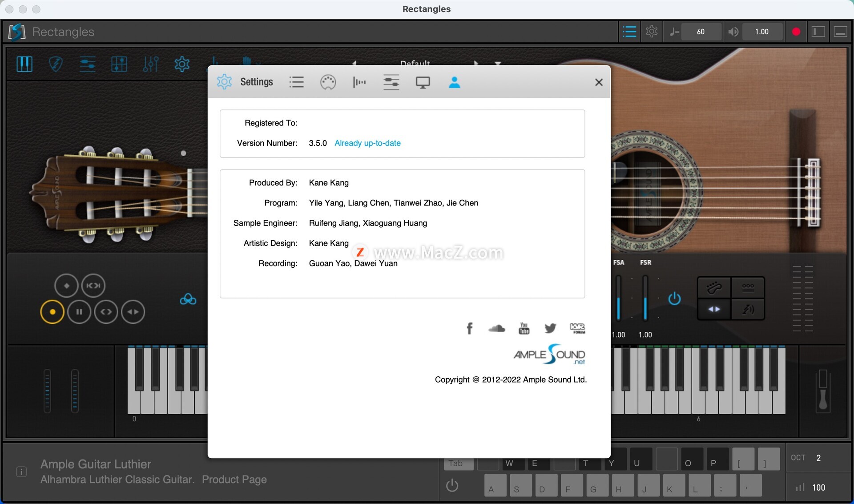Switch to the list tab in Settings

296,82
